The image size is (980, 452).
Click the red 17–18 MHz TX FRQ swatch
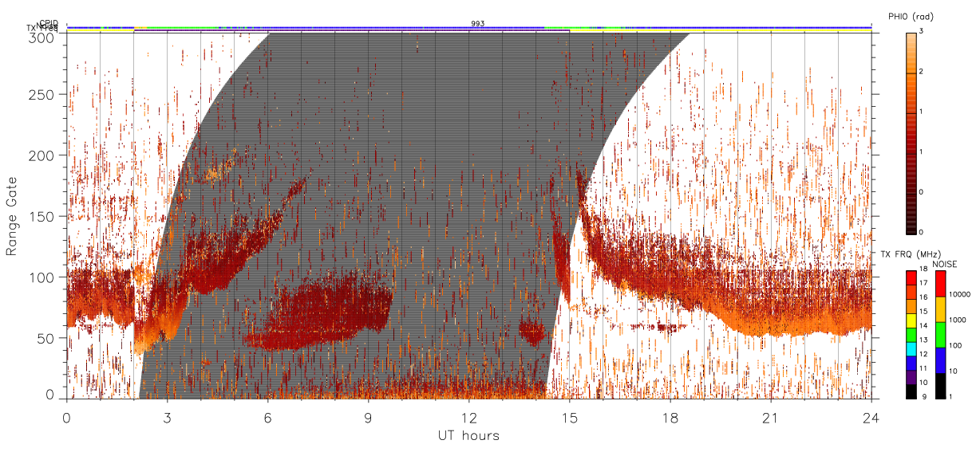[x=910, y=278]
